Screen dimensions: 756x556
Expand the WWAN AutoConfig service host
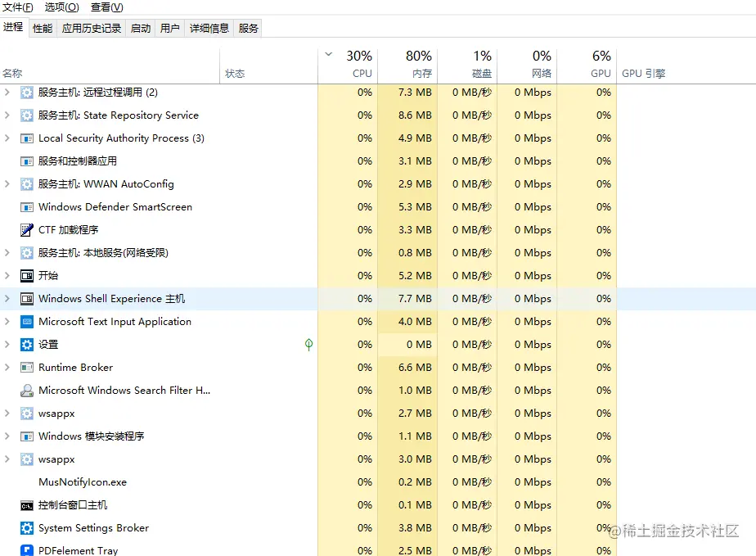tap(7, 184)
